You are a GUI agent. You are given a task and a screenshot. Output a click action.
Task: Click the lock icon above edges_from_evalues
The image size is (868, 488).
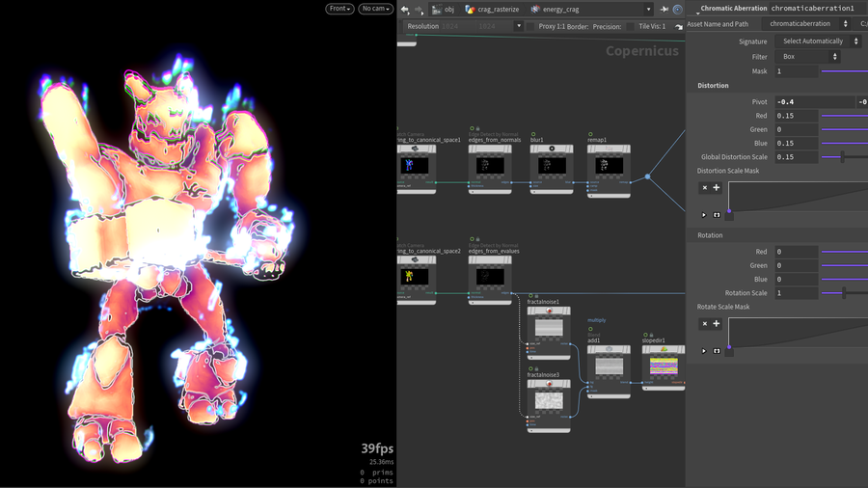point(477,239)
